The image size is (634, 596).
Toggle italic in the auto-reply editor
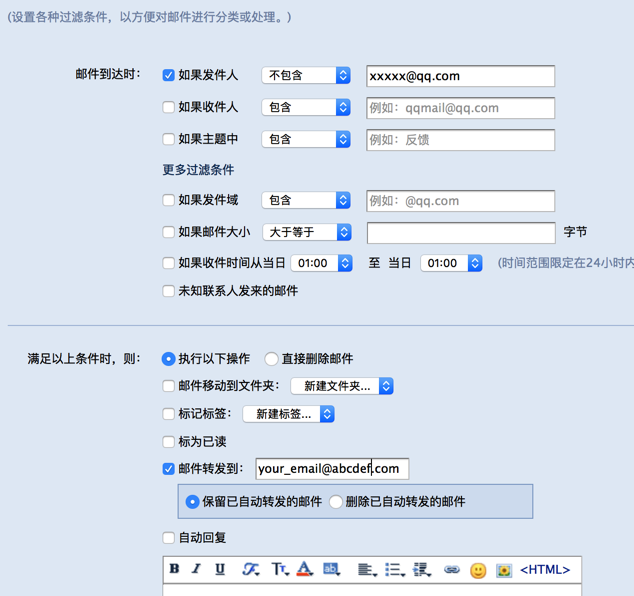197,569
